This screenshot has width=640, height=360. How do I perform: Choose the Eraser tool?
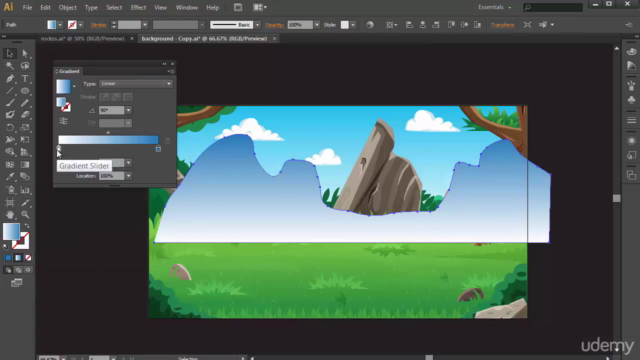[x=25, y=115]
